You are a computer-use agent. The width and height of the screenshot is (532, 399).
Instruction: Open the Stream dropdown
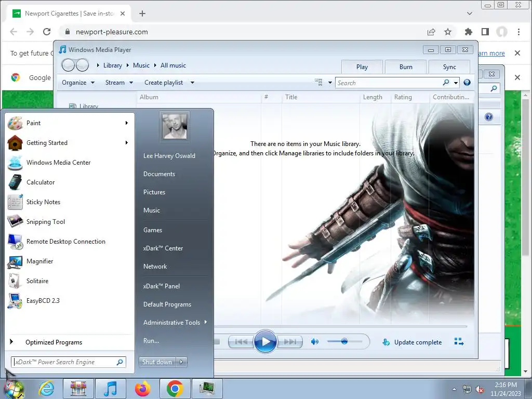[119, 83]
